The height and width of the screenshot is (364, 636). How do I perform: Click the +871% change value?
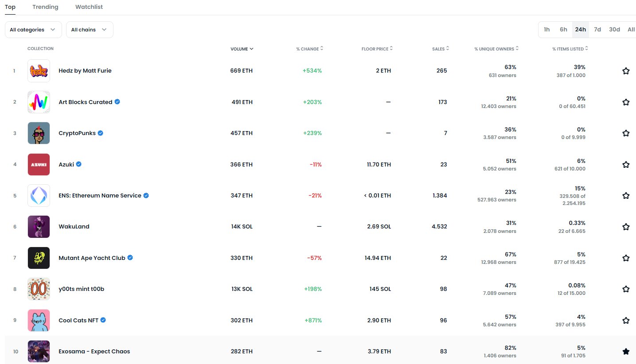click(313, 320)
